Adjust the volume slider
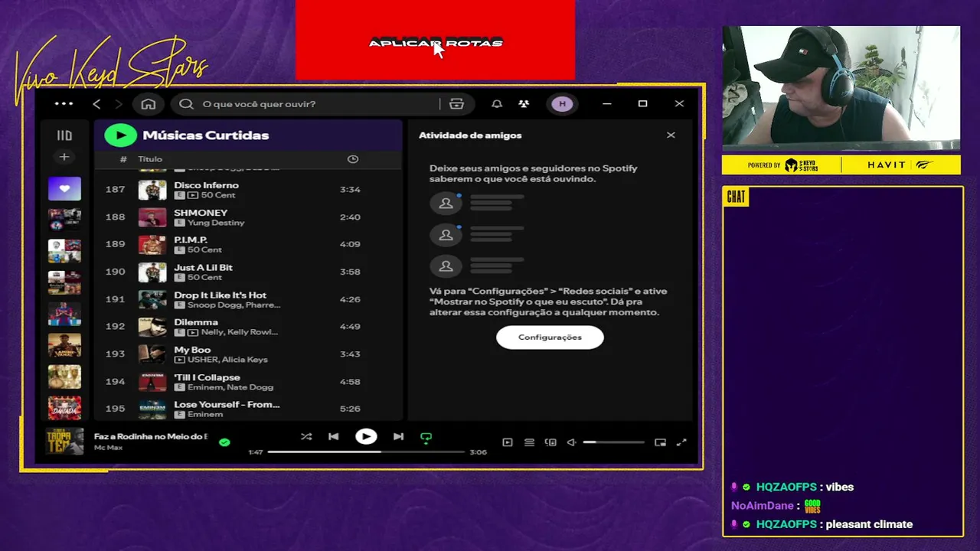The image size is (980, 551). (x=613, y=442)
